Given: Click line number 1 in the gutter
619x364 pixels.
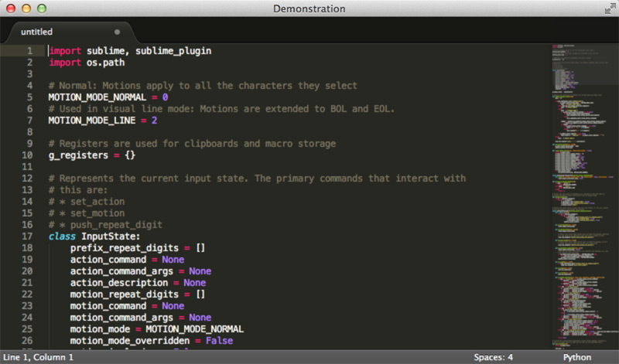Looking at the screenshot, I should coord(30,51).
